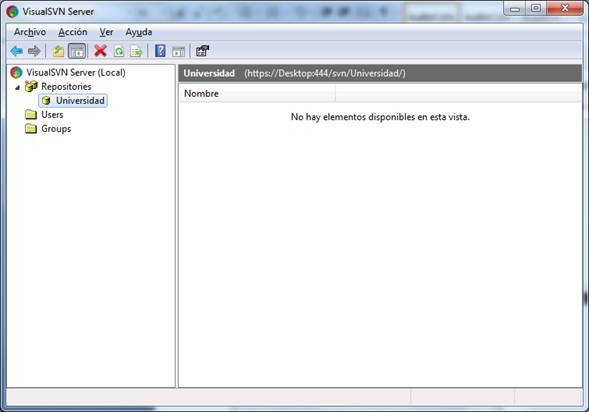Click the Refresh toolbar icon
This screenshot has height=412, width=589.
coord(119,51)
